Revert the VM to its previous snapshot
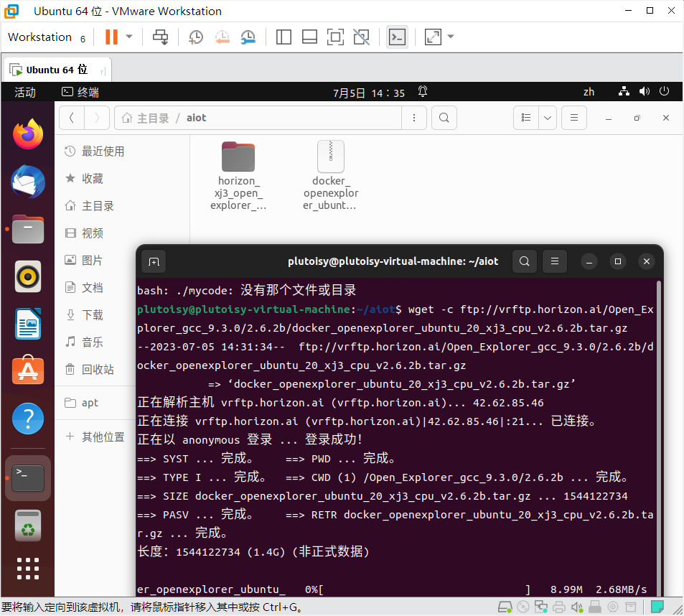 (x=222, y=37)
